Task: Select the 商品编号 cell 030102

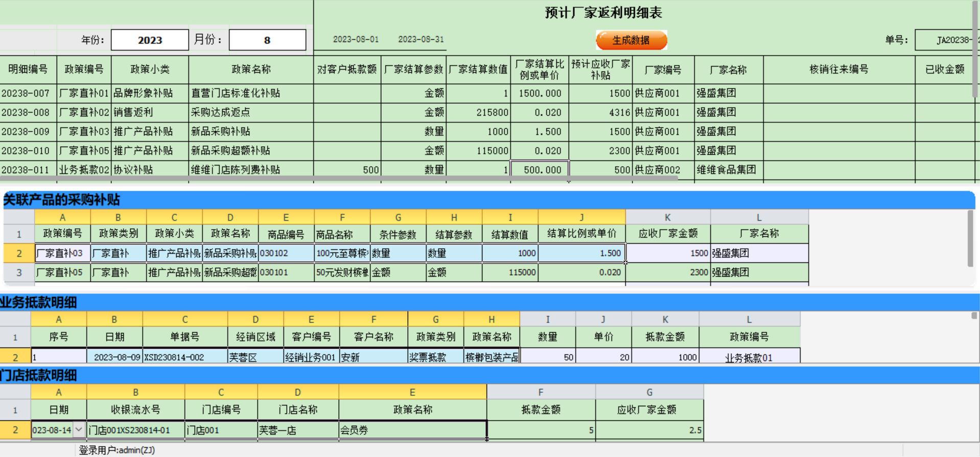Action: [x=286, y=253]
